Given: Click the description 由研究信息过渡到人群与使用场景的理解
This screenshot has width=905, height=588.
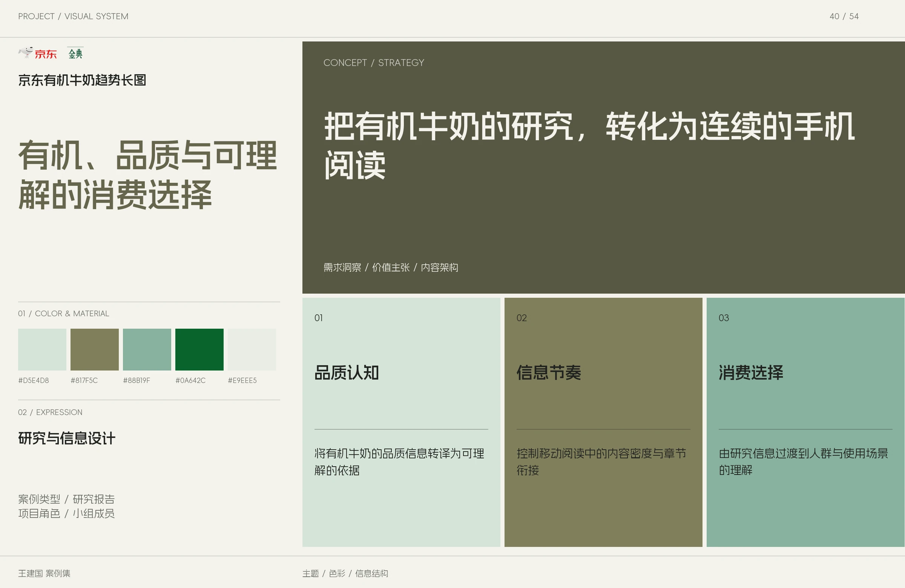Looking at the screenshot, I should tap(804, 462).
